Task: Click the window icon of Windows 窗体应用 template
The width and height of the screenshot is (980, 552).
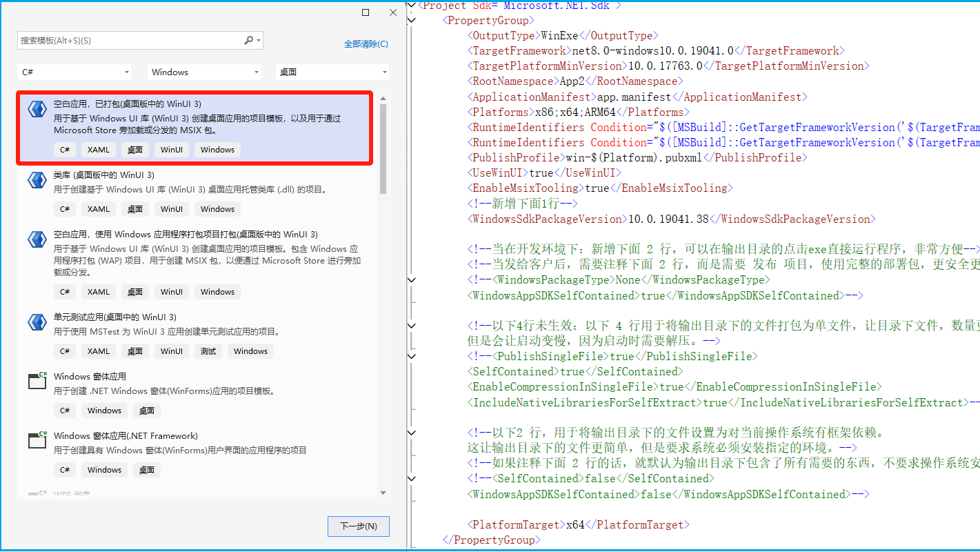Action: (x=37, y=381)
